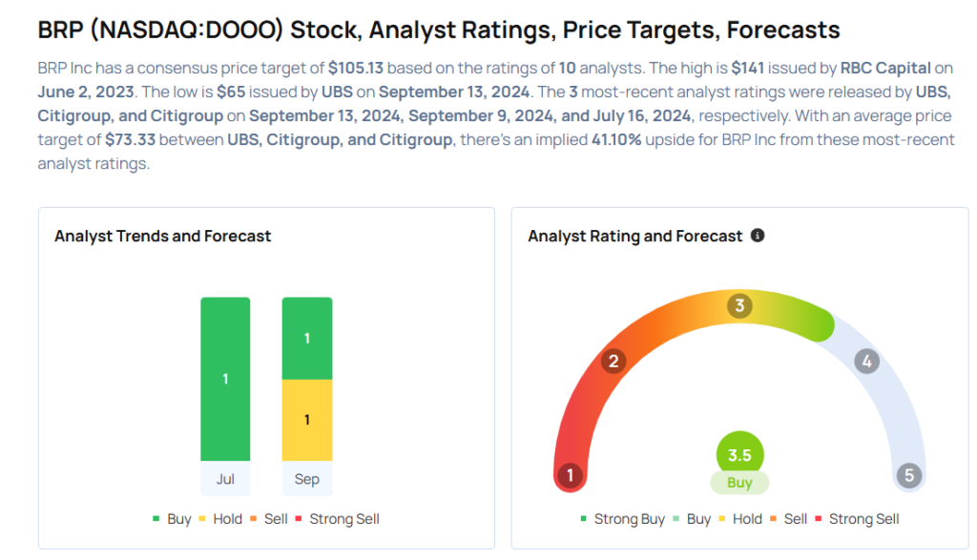This screenshot has height=560, width=977.
Task: Select the Sep month label
Action: 307,479
